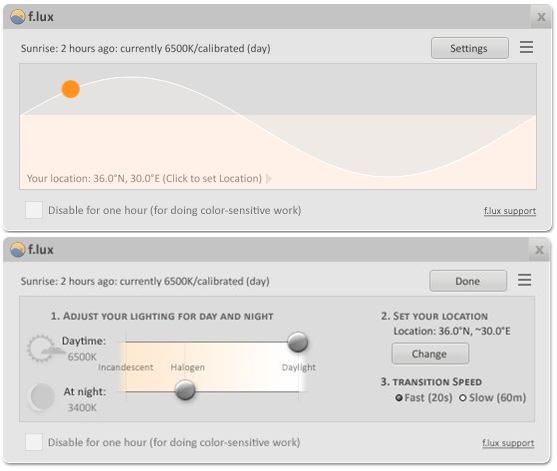557x471 pixels.
Task: Enable Disable for one hour in top window
Action: coord(34,210)
